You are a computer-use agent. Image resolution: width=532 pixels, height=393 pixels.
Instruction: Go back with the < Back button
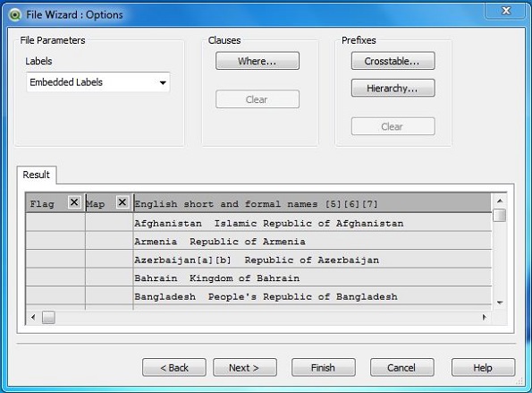click(174, 368)
